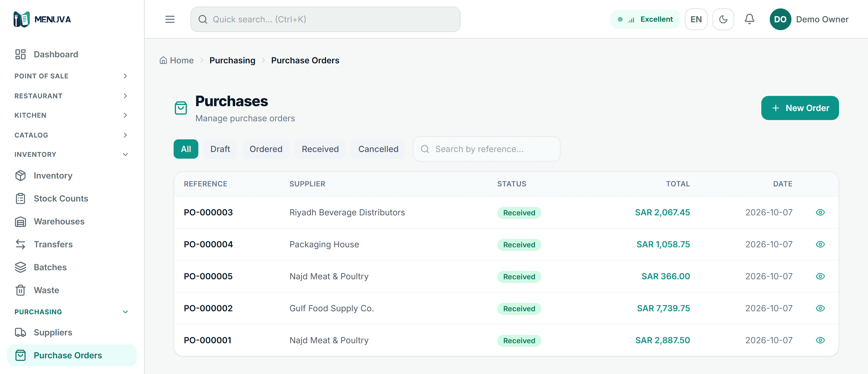The height and width of the screenshot is (374, 868).
Task: Click the Excellent connection status indicator
Action: pos(645,19)
